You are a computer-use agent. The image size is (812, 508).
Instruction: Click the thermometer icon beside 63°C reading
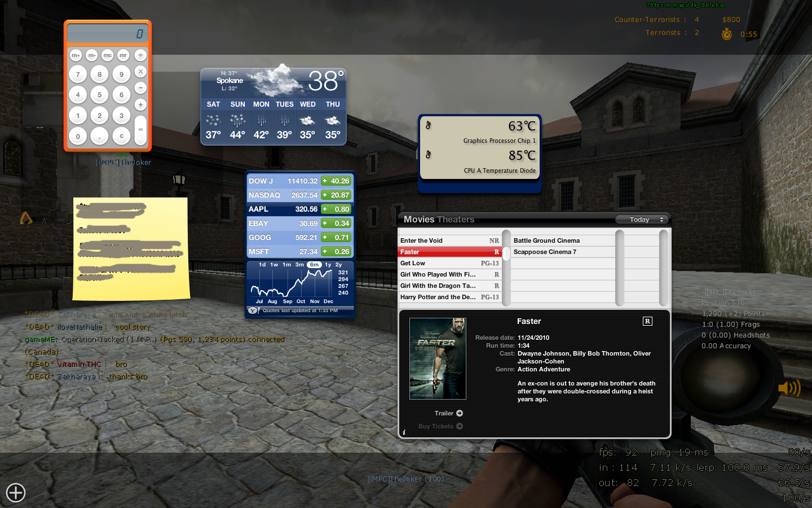[x=429, y=125]
